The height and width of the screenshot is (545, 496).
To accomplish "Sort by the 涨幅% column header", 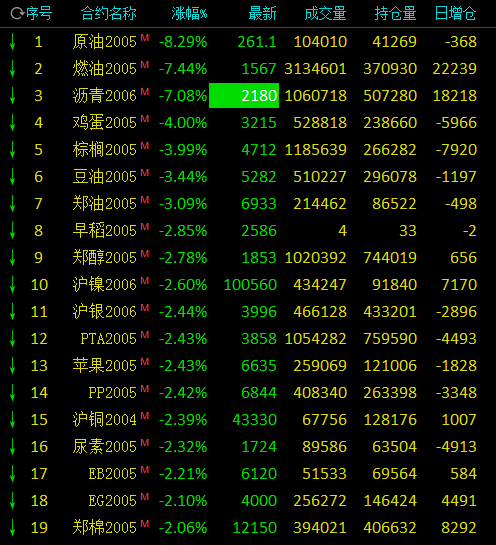I will point(189,14).
